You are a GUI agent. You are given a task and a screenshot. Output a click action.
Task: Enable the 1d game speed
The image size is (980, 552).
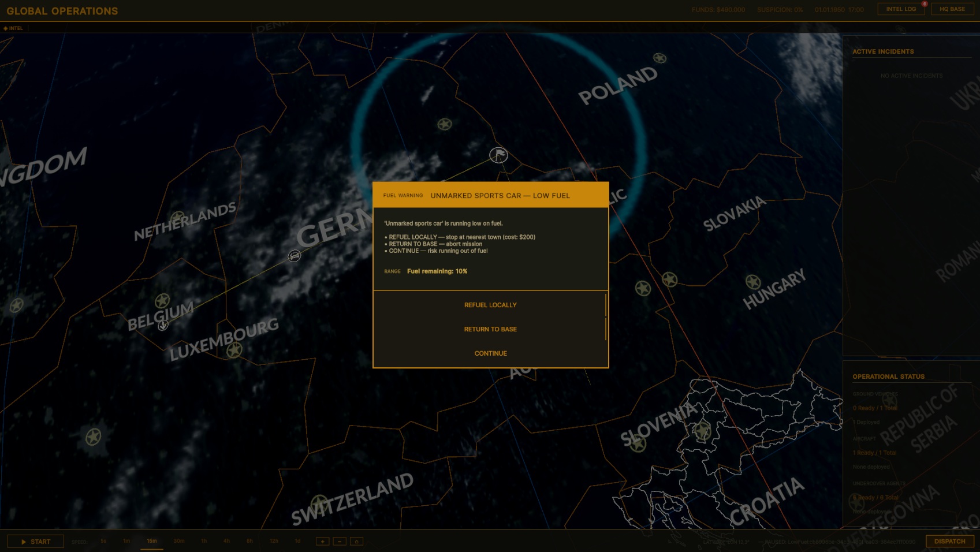[x=297, y=541]
